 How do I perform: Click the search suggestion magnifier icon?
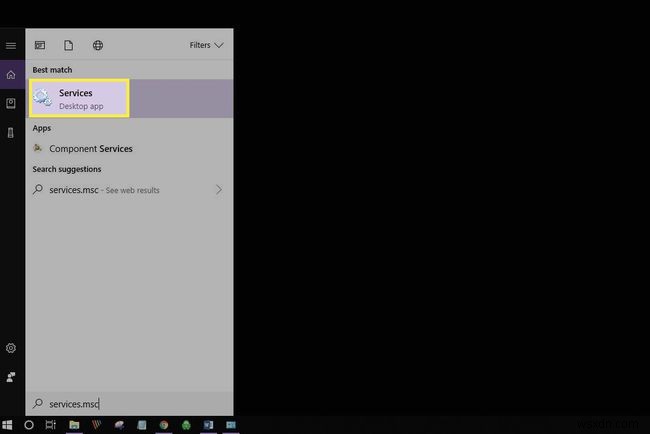[38, 189]
